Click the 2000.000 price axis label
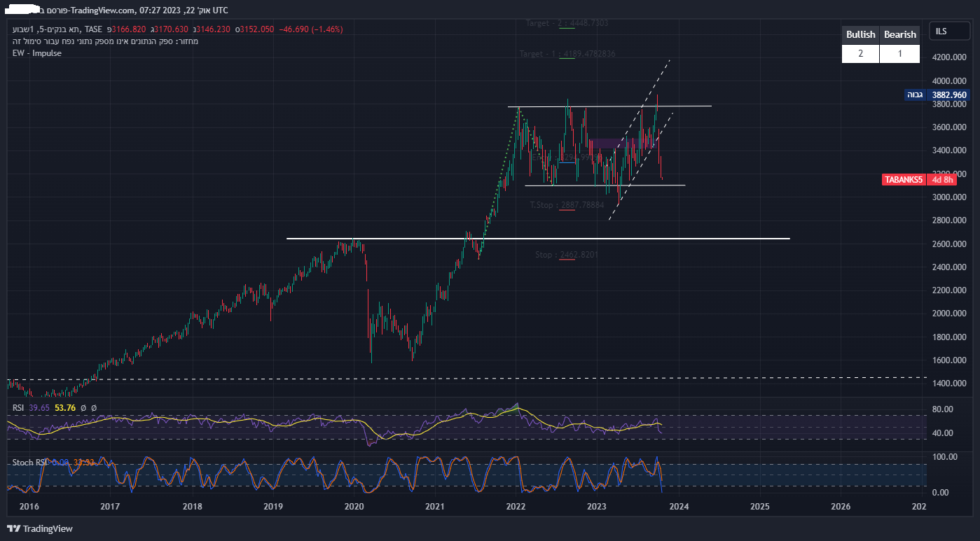The image size is (980, 541). (x=951, y=314)
